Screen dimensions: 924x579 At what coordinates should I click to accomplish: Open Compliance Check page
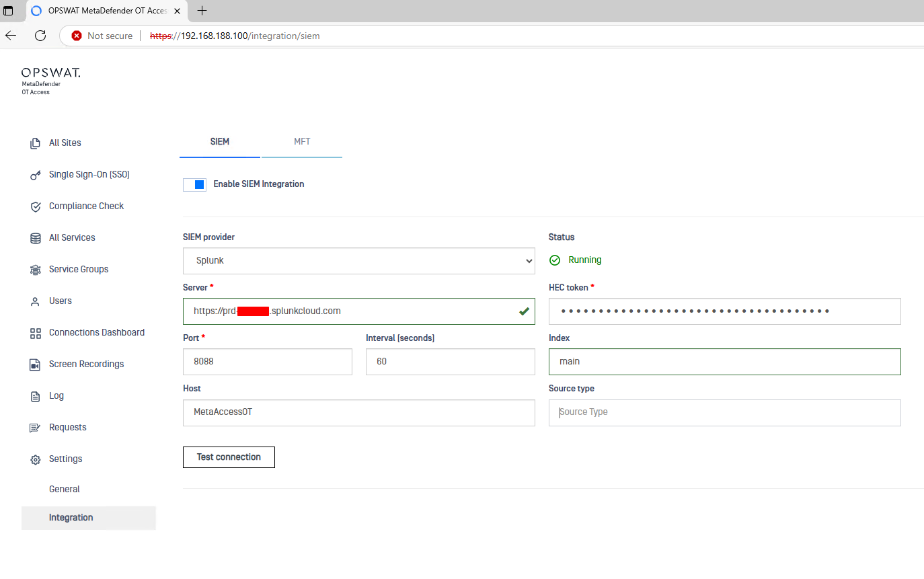(x=87, y=206)
